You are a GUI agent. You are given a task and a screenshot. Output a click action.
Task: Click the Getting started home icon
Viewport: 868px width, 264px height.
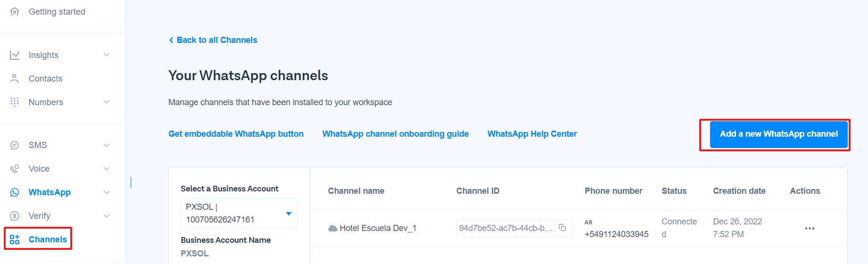click(15, 12)
